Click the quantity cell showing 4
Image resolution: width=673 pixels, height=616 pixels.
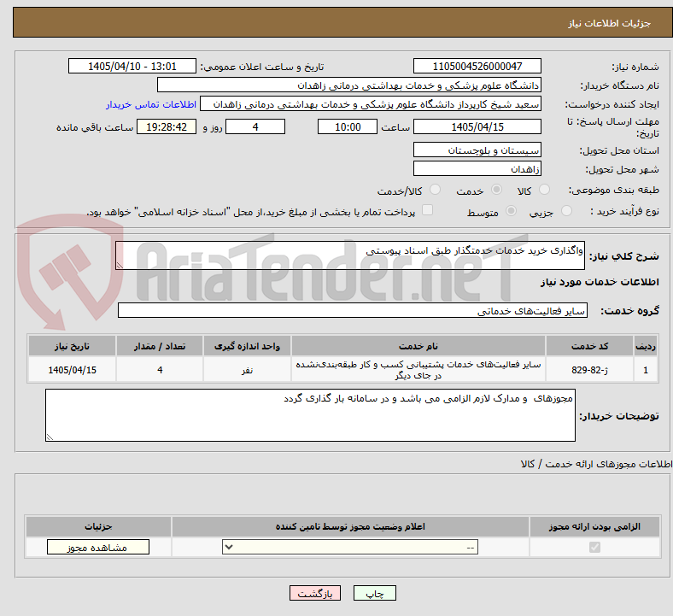click(160, 370)
